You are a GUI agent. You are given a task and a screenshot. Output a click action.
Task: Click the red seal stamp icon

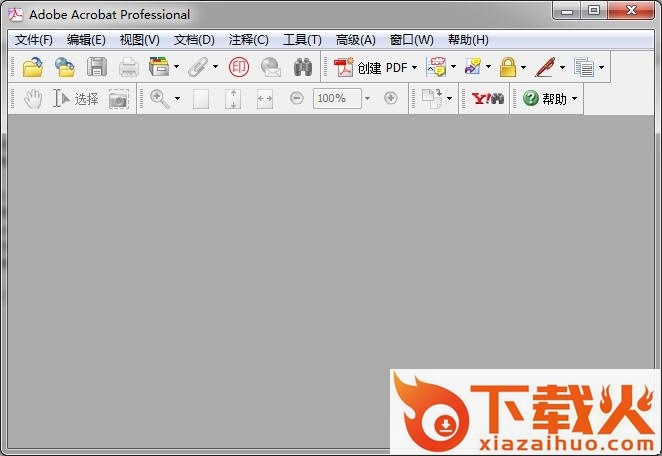pos(239,67)
